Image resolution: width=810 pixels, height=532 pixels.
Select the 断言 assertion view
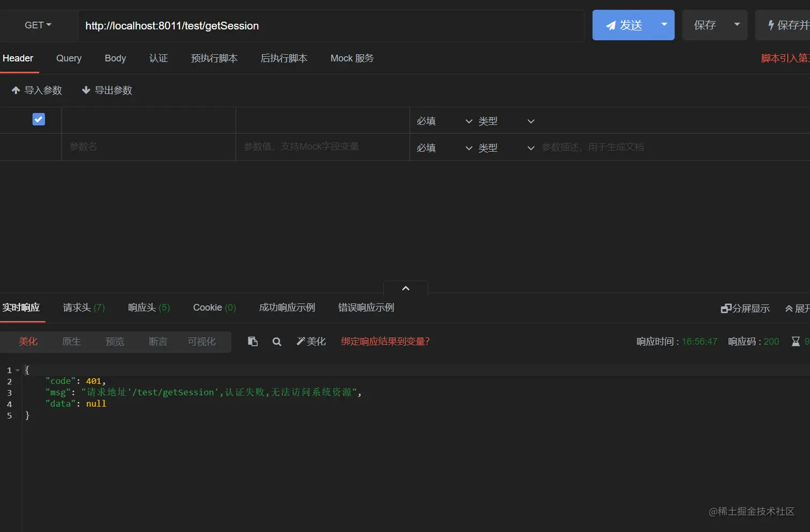[x=158, y=341]
